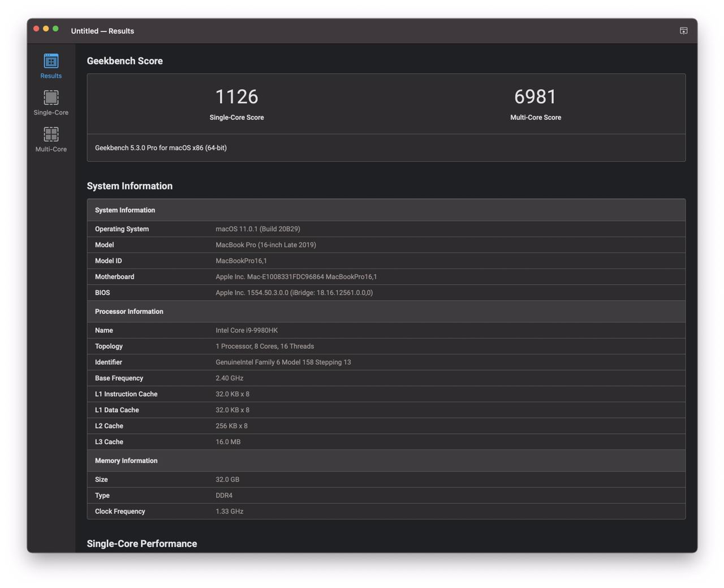Maximize the window with green button

55,29
